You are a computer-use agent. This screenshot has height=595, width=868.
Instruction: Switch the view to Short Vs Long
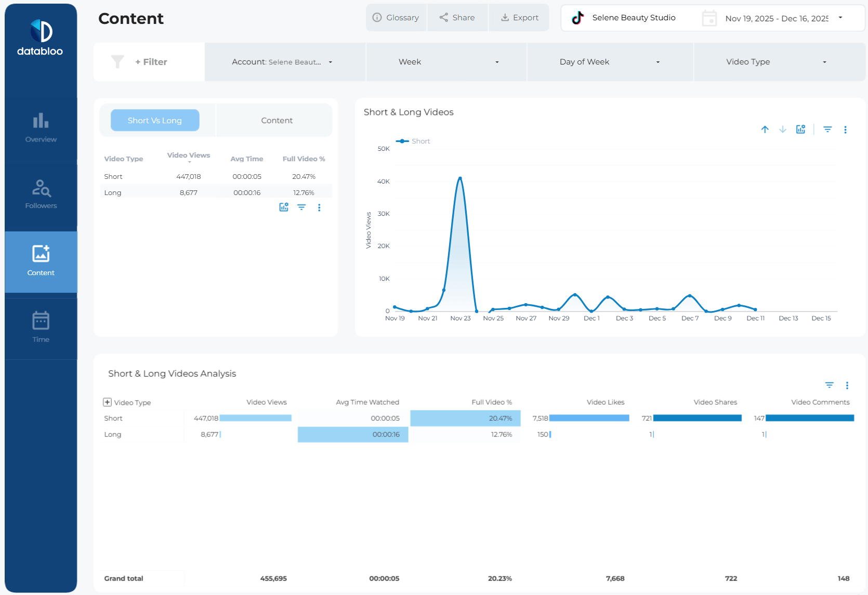pyautogui.click(x=155, y=120)
